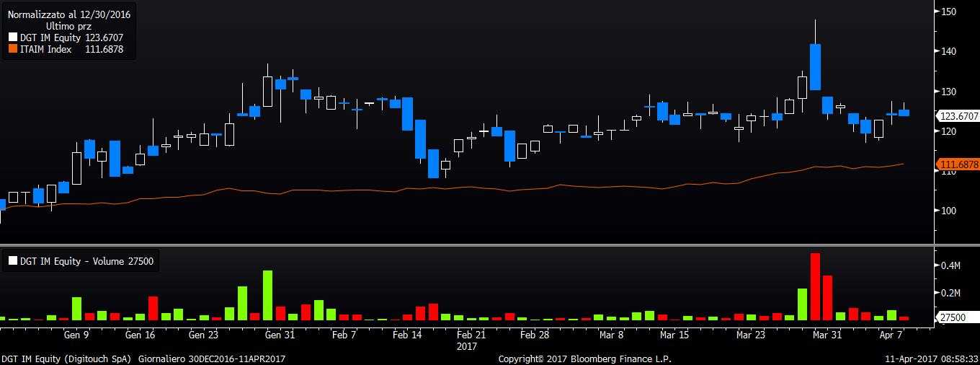
Task: Click the 'Ultimo prz' legend label
Action: (68, 26)
